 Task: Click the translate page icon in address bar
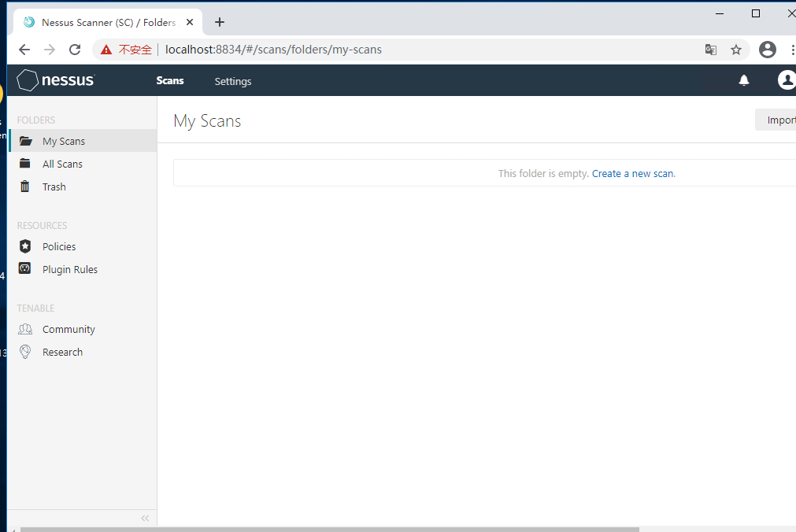coord(711,50)
